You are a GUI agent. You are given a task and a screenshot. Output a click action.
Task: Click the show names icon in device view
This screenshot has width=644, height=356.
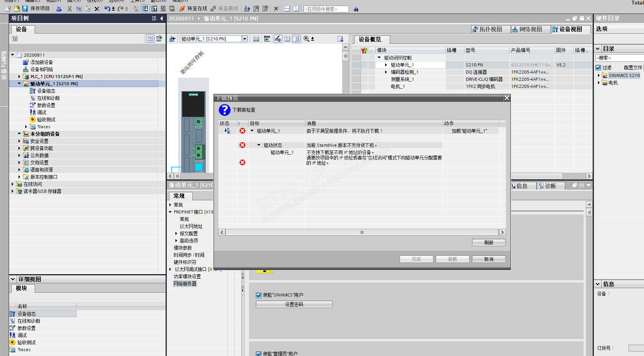[x=267, y=38]
